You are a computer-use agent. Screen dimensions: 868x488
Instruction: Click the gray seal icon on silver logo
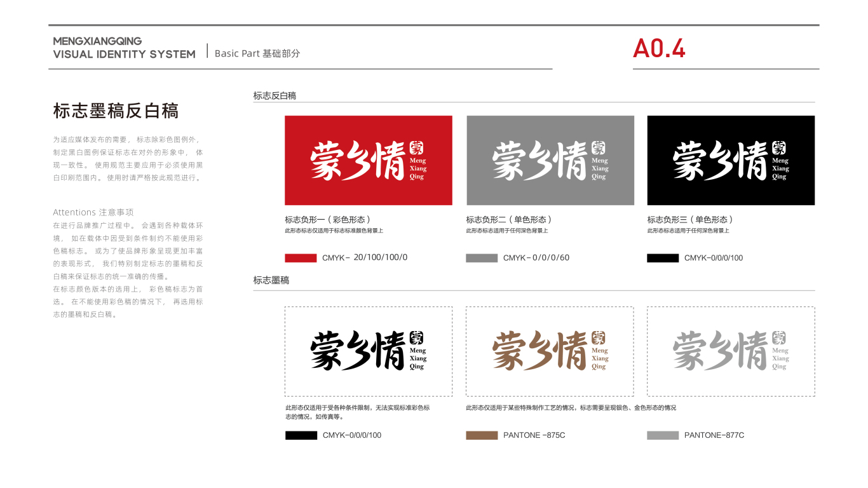[780, 337]
